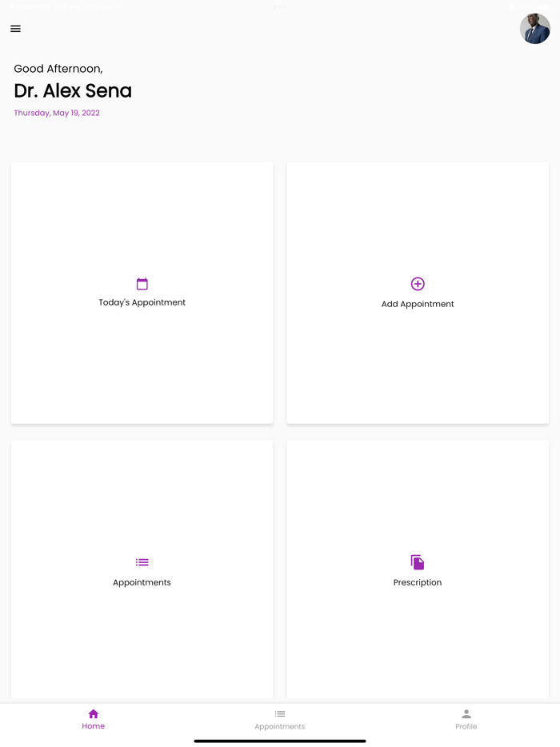The height and width of the screenshot is (747, 560).
Task: Click the date Thursday, May 19, 2022
Action: pos(57,113)
